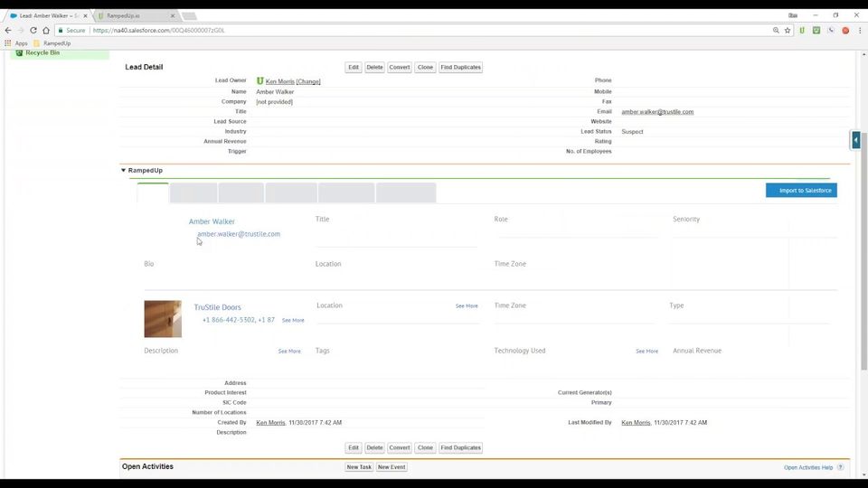868x488 pixels.
Task: Click the bottom Clone button
Action: (x=425, y=447)
